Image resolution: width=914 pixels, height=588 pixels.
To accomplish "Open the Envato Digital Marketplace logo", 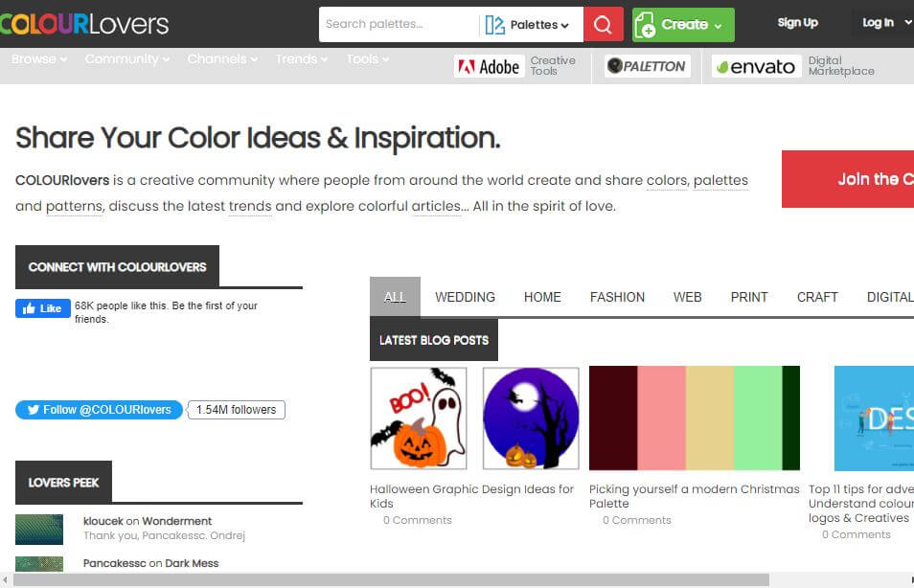I will pos(757,66).
